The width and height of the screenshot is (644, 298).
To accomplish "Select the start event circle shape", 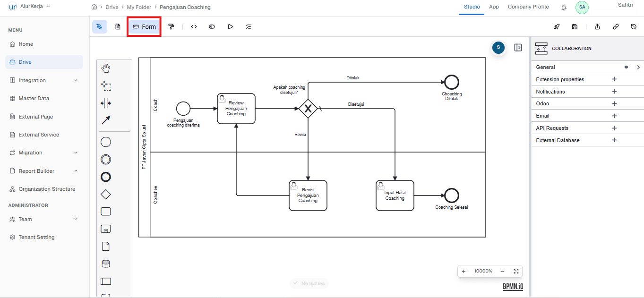I will (105, 142).
